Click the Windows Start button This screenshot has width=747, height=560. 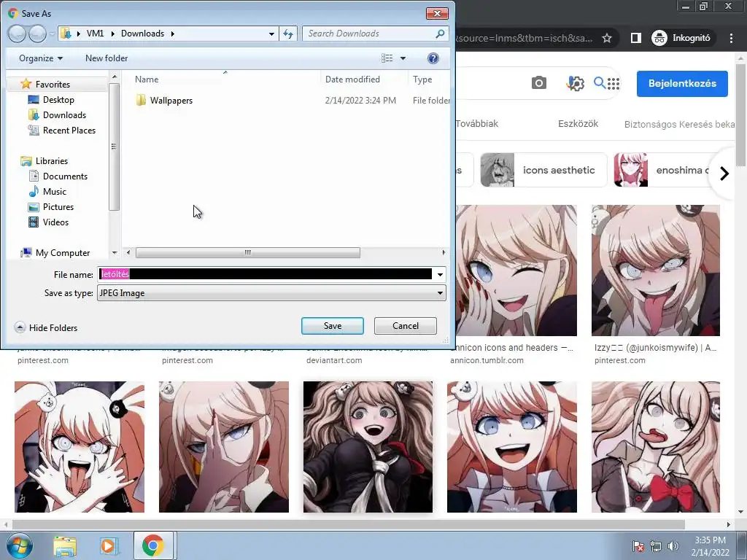18,545
